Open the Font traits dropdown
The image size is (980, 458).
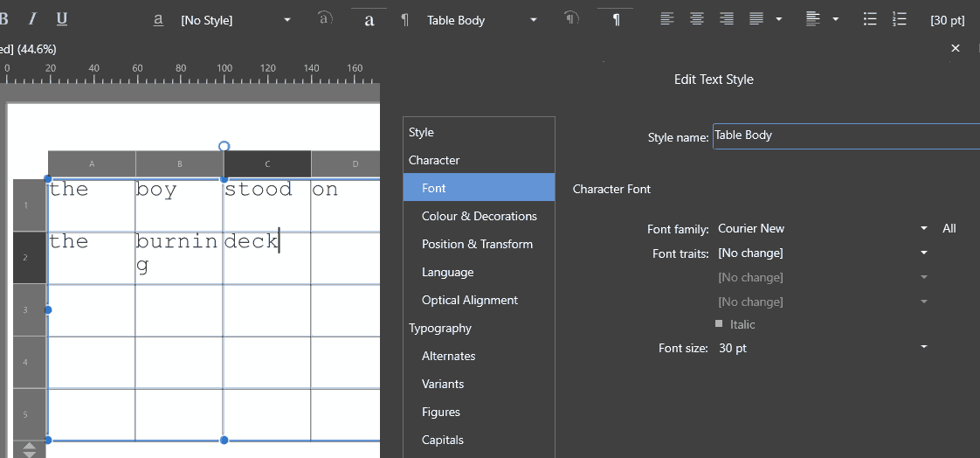point(822,253)
